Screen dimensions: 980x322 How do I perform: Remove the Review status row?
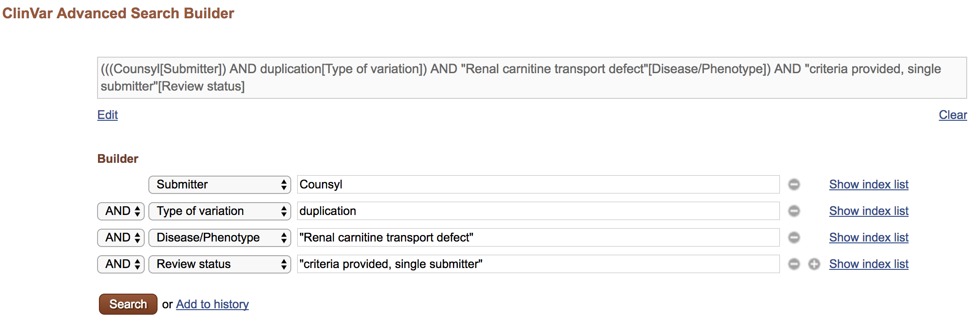(x=794, y=264)
